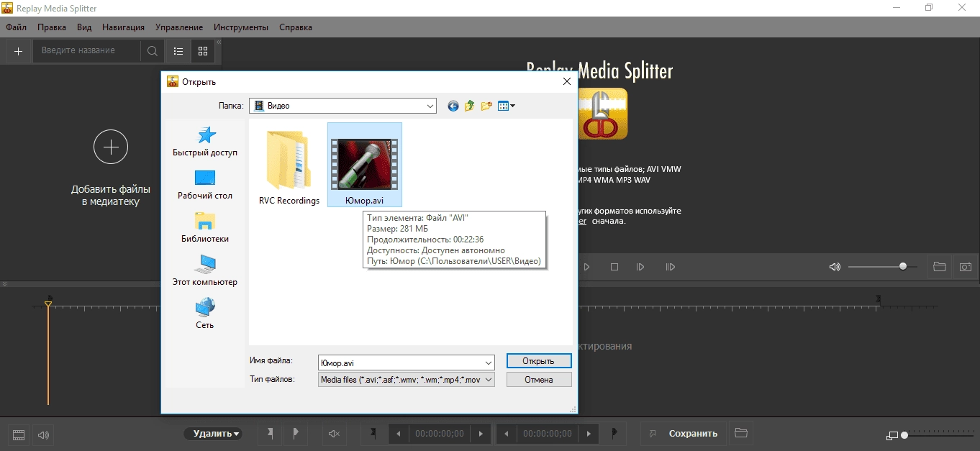This screenshot has height=451, width=980.
Task: Open the Правка menu
Action: pyautogui.click(x=52, y=27)
